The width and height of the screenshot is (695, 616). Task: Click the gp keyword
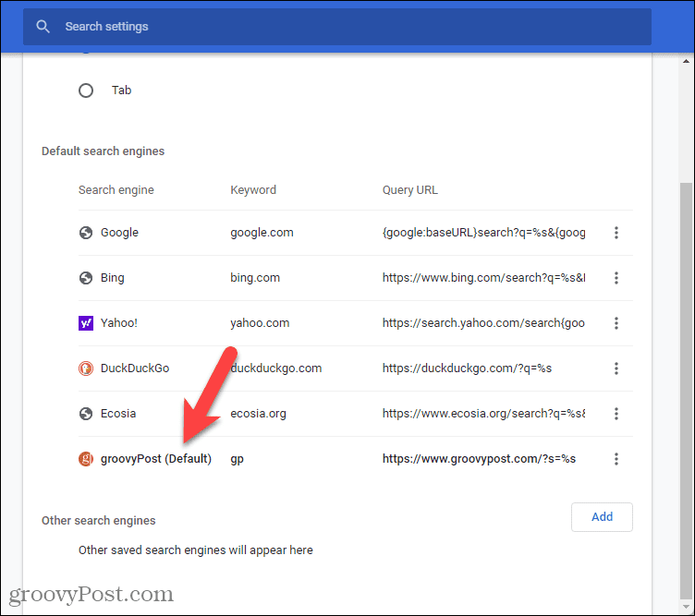[x=237, y=459]
